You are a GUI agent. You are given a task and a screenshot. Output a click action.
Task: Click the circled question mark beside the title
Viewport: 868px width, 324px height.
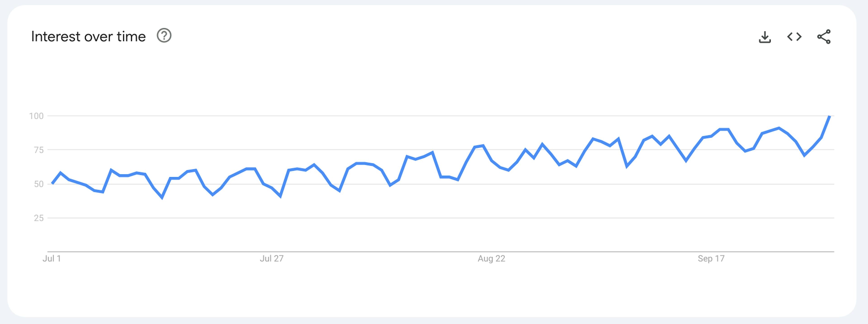(x=164, y=36)
